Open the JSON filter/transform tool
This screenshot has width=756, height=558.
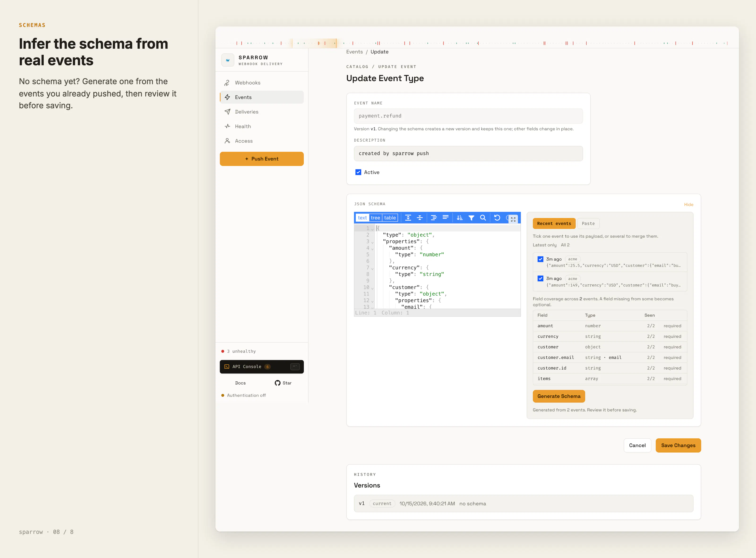click(472, 218)
